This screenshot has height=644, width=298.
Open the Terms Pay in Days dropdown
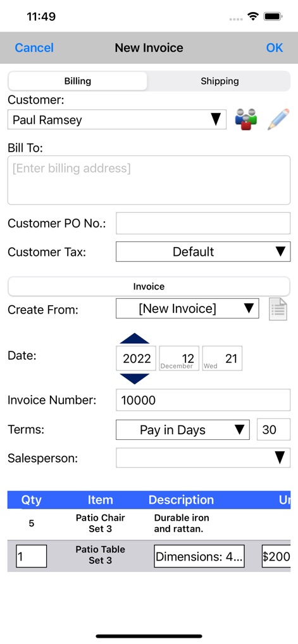182,430
